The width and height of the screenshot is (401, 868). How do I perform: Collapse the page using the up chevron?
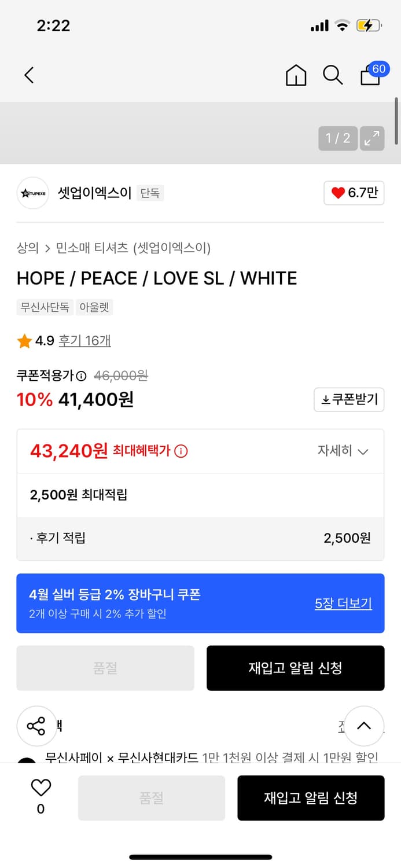[364, 725]
